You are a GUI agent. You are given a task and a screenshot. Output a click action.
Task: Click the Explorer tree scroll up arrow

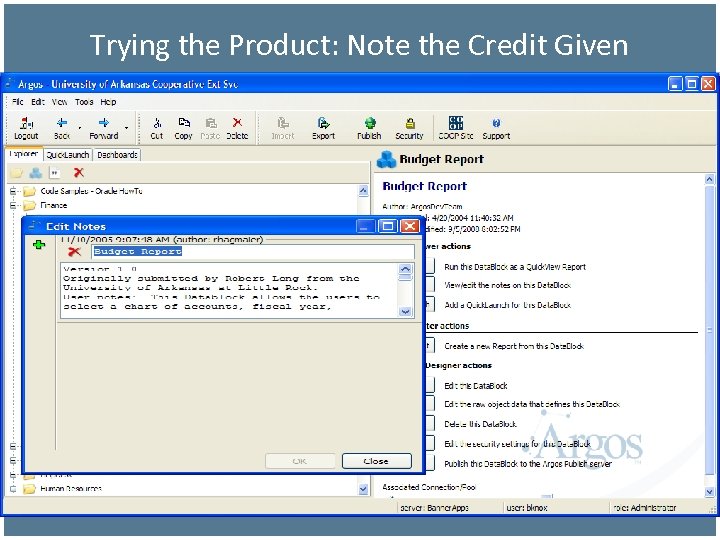click(363, 191)
